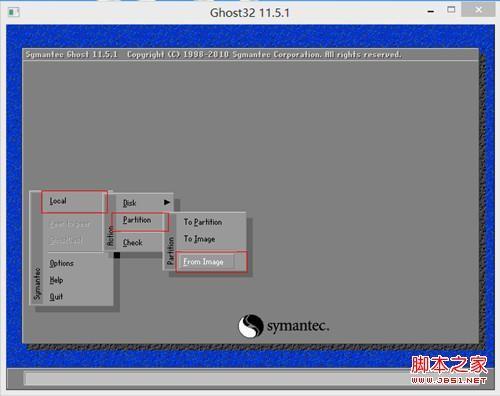Select To Image option

point(199,239)
